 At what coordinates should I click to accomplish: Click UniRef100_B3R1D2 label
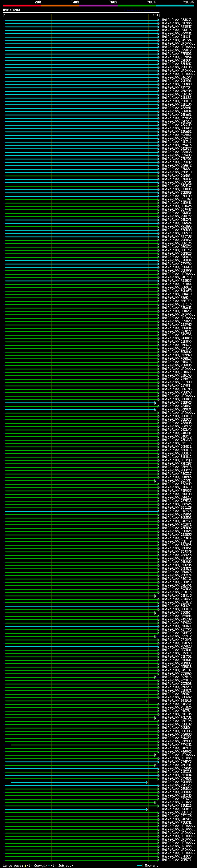[177, 94]
